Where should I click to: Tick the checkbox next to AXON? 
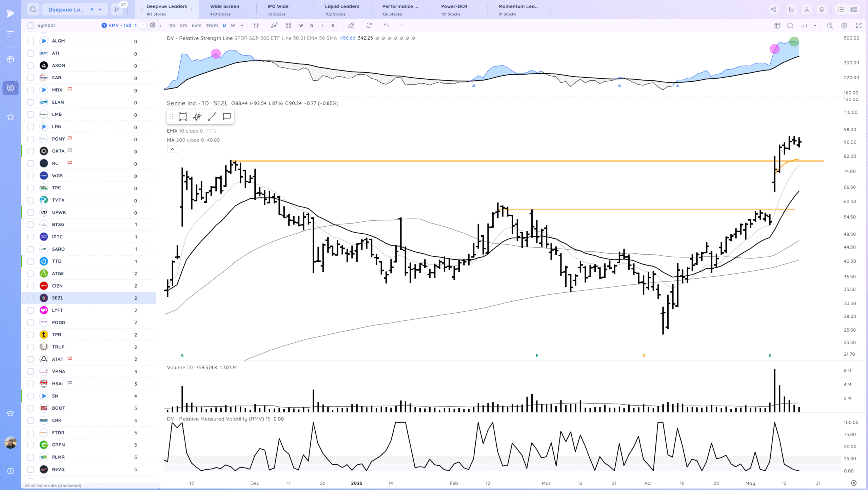coord(31,65)
